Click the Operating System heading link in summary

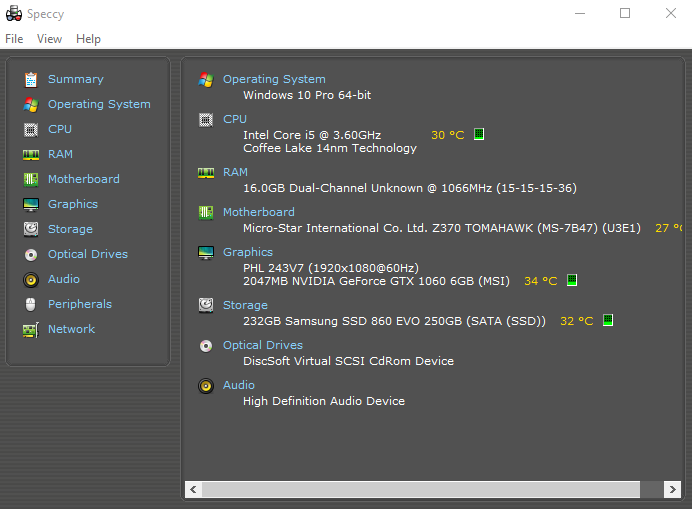click(x=274, y=79)
